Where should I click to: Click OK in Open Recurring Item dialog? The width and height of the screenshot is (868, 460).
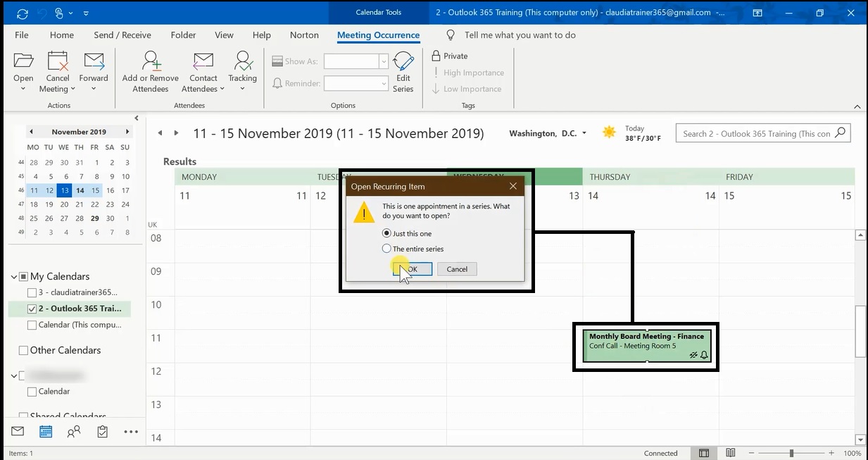(x=413, y=269)
